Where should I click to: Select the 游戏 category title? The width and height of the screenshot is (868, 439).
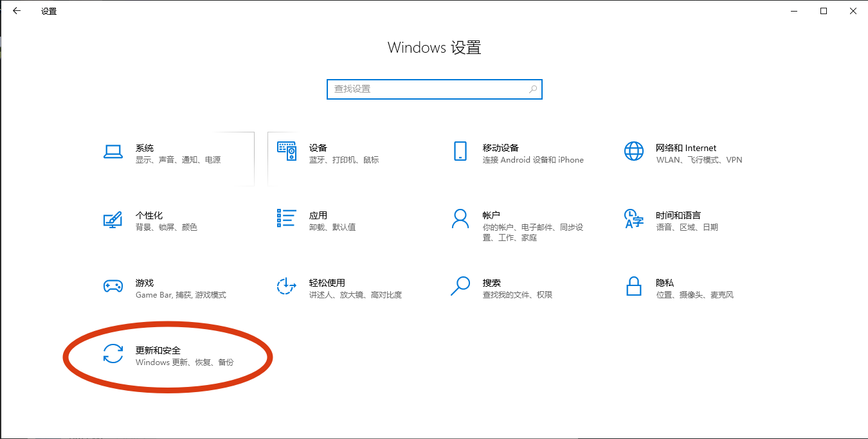[145, 283]
